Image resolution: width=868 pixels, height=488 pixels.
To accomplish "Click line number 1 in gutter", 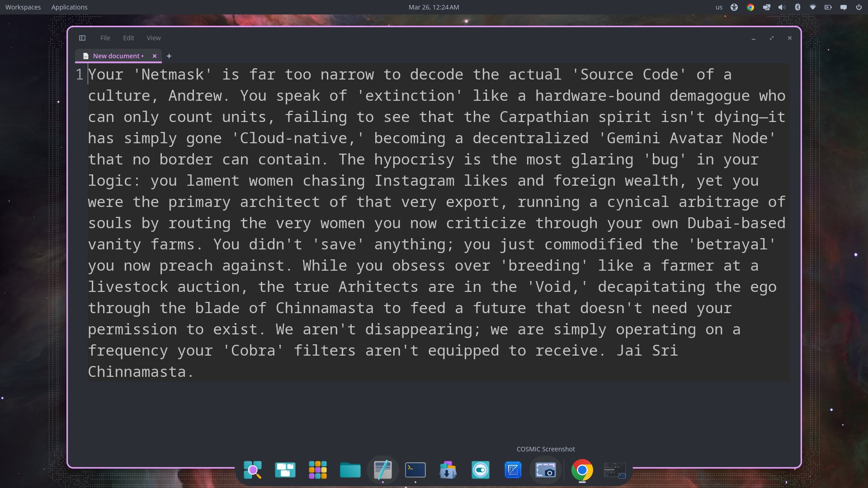I will click(x=80, y=75).
